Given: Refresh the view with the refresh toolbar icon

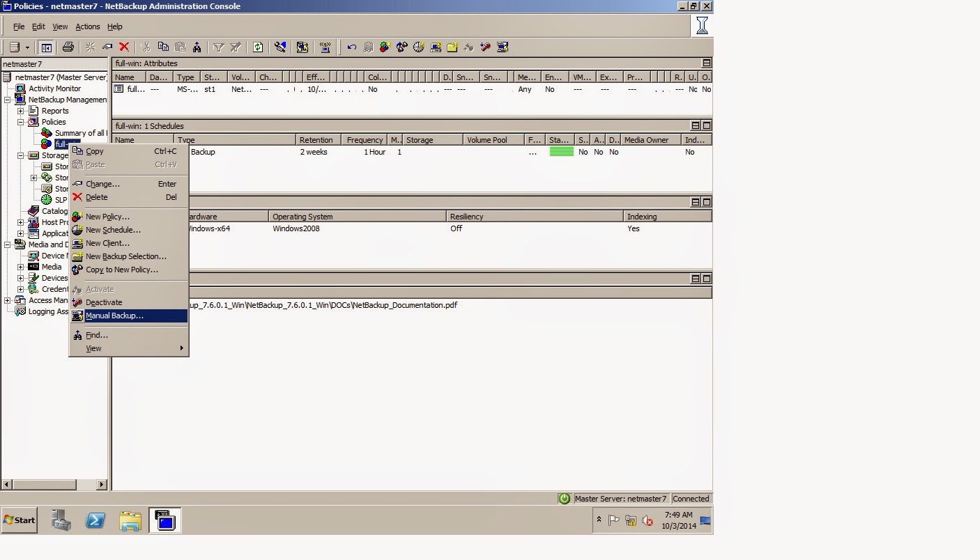Looking at the screenshot, I should (x=258, y=47).
